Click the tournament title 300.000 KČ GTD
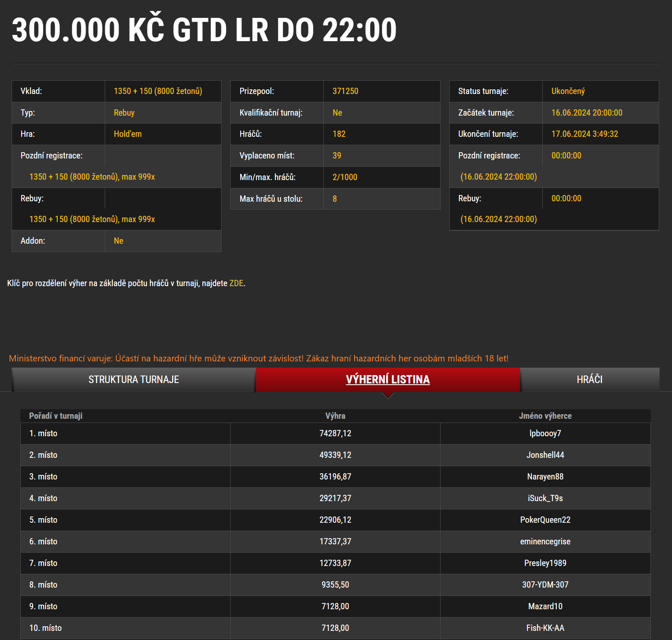 pos(204,29)
